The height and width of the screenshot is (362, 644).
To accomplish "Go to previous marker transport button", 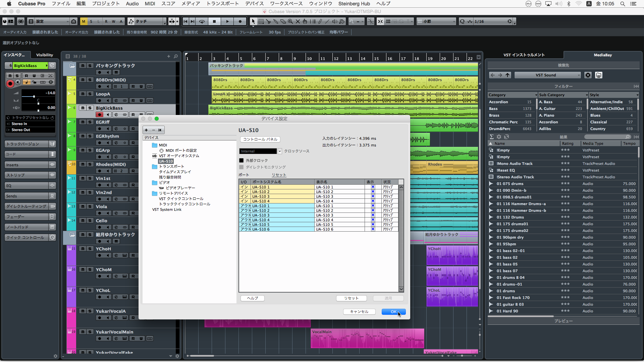I will [x=185, y=21].
